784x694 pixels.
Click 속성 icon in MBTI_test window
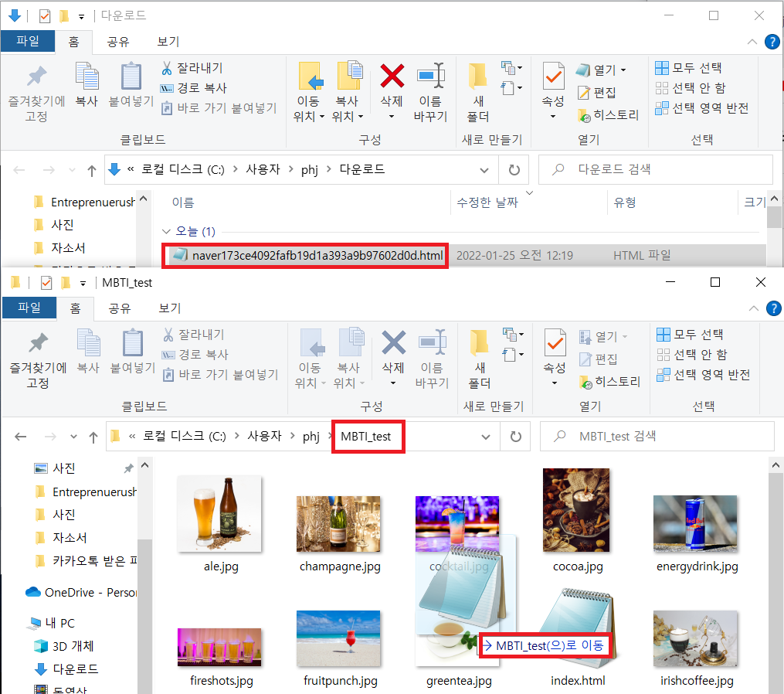click(555, 342)
